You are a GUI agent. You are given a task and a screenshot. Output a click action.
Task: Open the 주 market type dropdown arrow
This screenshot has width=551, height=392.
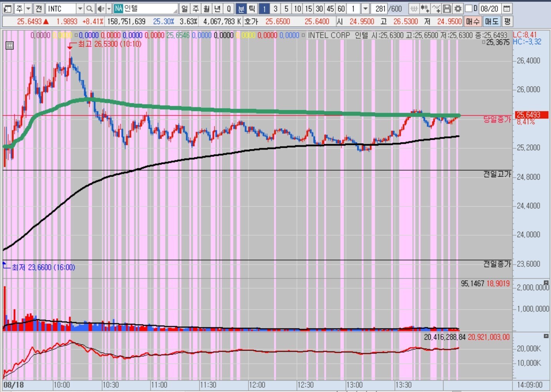[28, 8]
